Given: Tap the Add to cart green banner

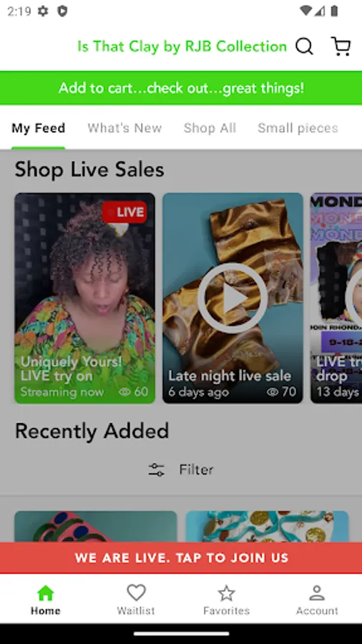Looking at the screenshot, I should point(181,88).
